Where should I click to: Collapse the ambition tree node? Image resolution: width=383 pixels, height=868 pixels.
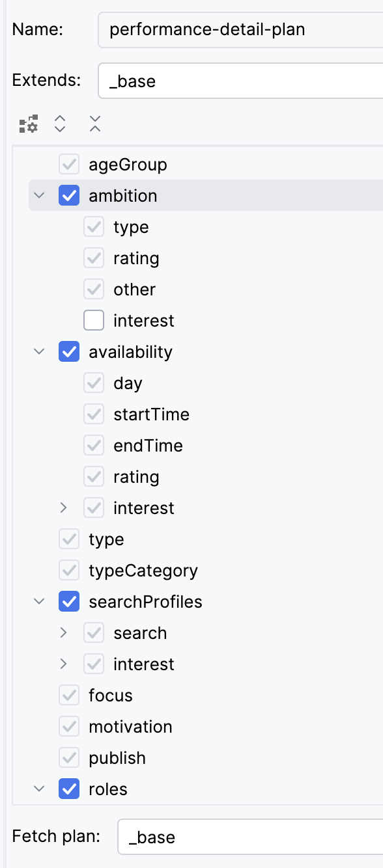coord(39,196)
